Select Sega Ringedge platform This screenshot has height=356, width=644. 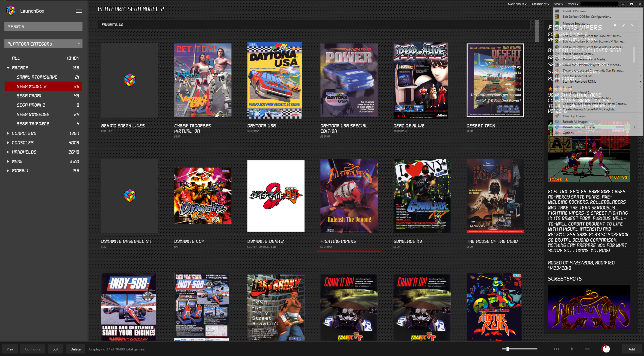(43, 114)
